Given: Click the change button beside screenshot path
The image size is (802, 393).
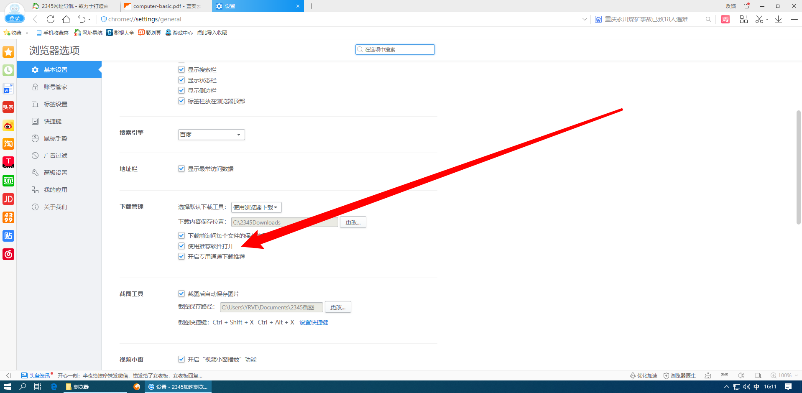Looking at the screenshot, I should click(338, 307).
